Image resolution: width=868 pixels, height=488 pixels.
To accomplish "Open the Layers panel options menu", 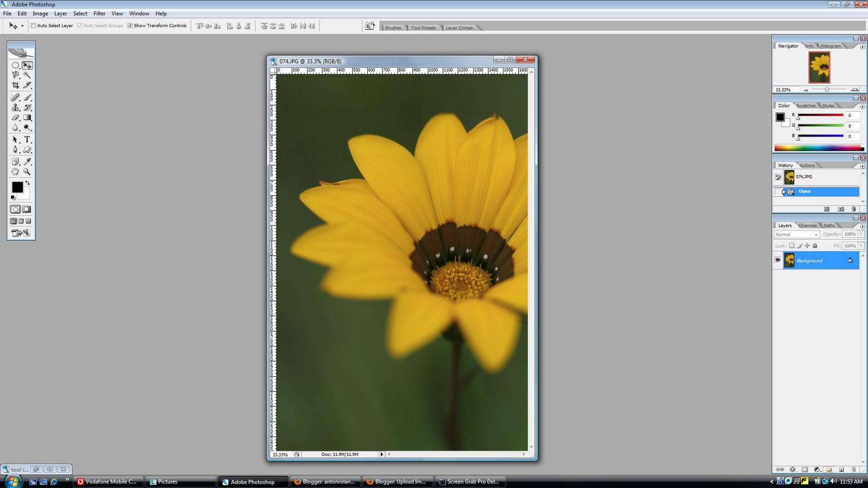I will click(863, 226).
